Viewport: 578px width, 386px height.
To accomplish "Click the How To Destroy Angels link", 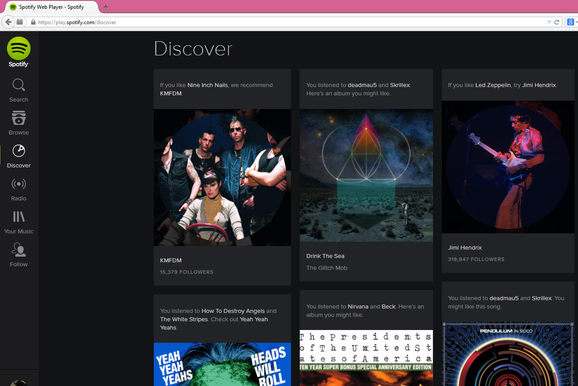I will tap(233, 311).
